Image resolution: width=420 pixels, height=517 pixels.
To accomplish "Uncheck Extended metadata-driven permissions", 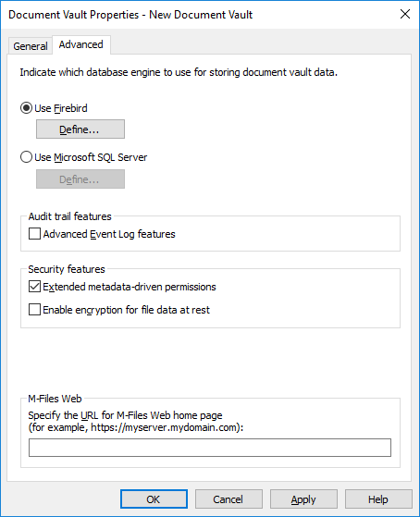I will tap(34, 287).
